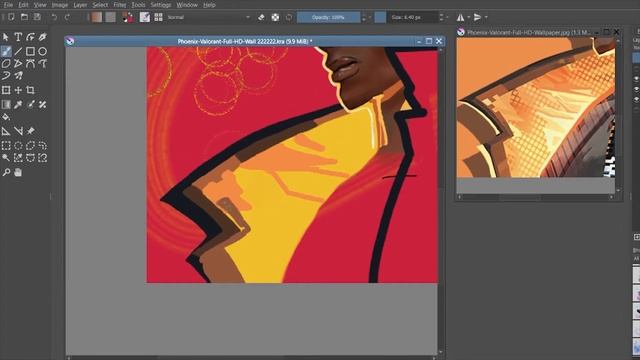Reload the original brush preset
This screenshot has height=360, width=640.
pyautogui.click(x=289, y=17)
